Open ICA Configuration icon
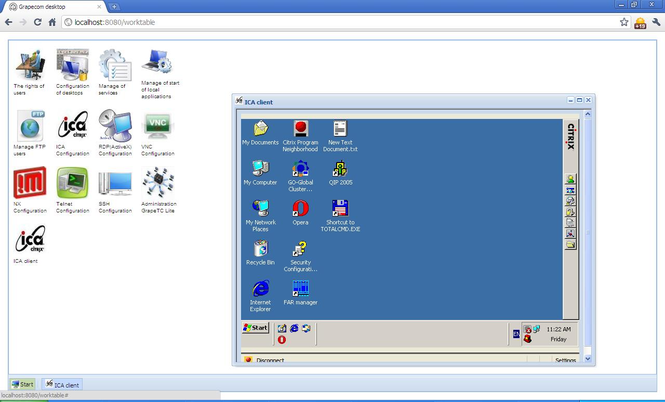665x402 pixels. pyautogui.click(x=73, y=125)
